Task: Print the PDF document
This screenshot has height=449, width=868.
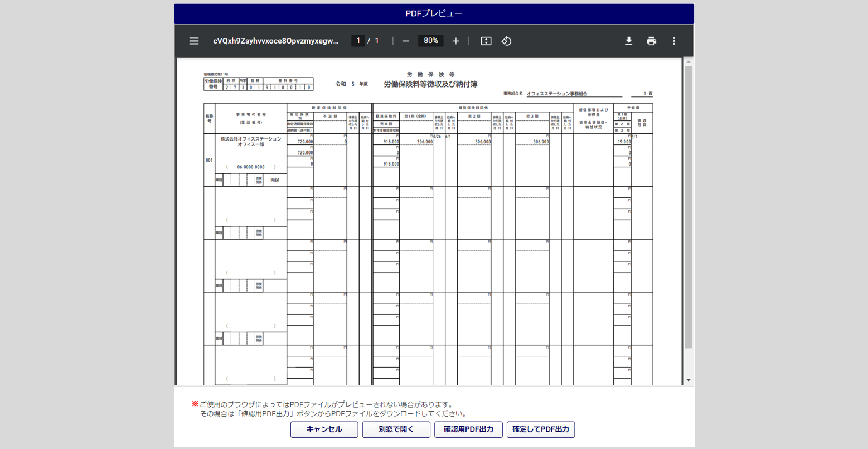Action: 651,41
